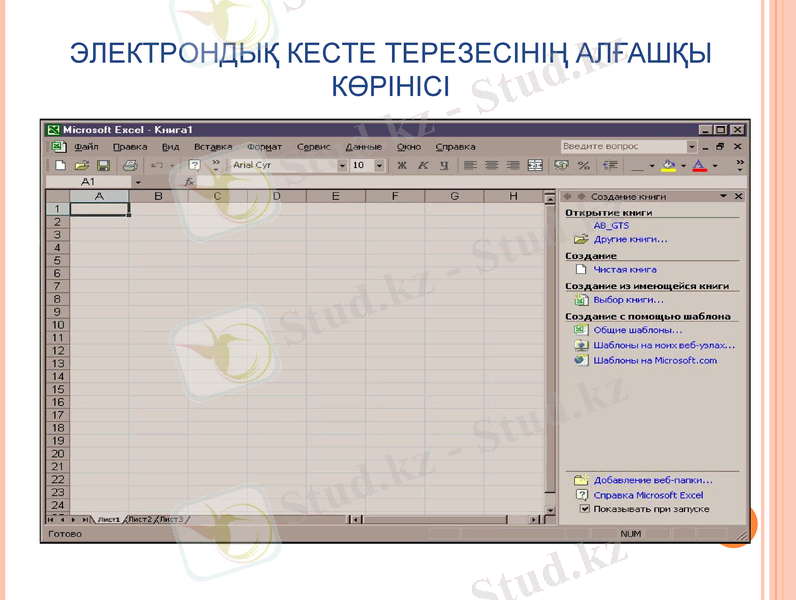Apply percent style format
Screen dimensions: 796x600
click(x=584, y=165)
